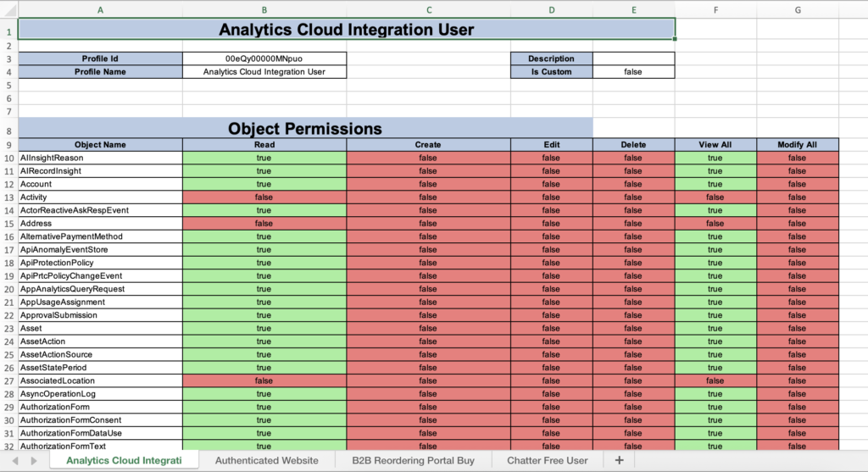Screen dimensions: 868x472
Task: Click the empty Description value cell
Action: 634,58
